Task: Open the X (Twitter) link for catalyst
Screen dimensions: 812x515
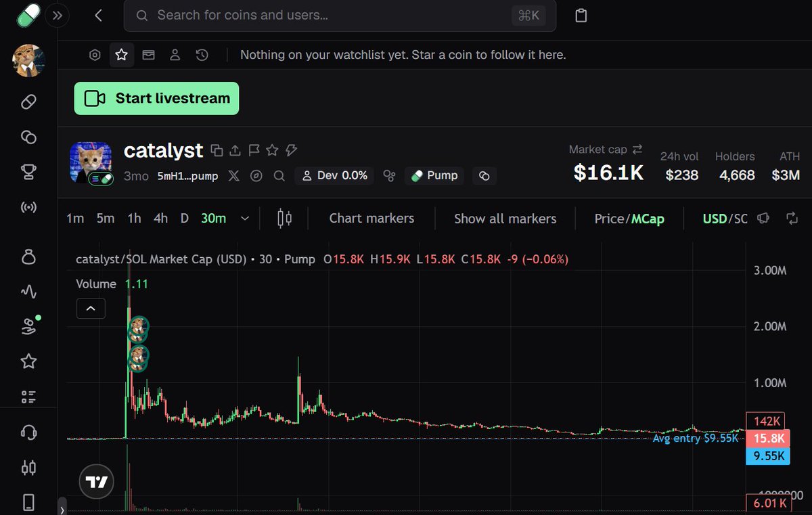Action: (x=233, y=176)
